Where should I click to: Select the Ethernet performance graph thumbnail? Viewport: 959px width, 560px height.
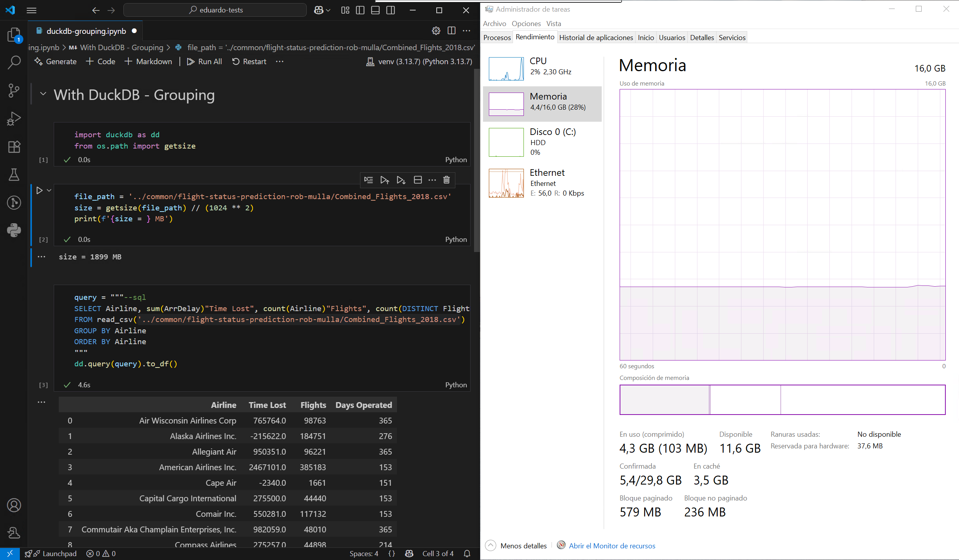click(506, 183)
